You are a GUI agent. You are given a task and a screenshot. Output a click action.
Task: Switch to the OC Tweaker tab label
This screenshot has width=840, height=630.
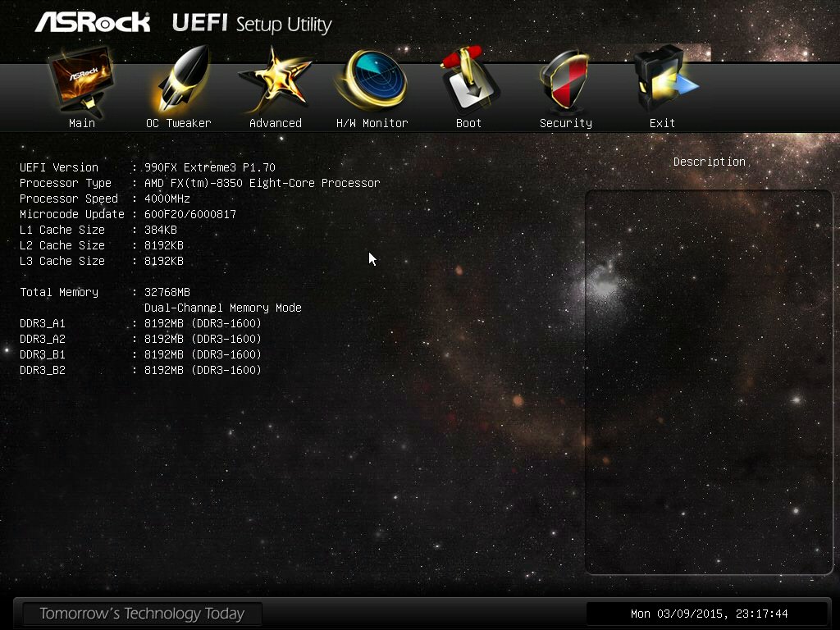coord(178,123)
